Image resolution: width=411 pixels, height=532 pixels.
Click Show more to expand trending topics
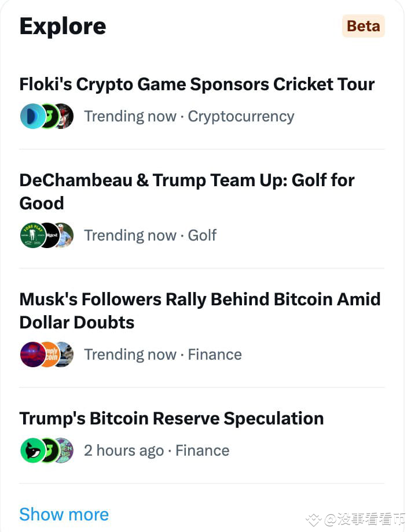(64, 514)
